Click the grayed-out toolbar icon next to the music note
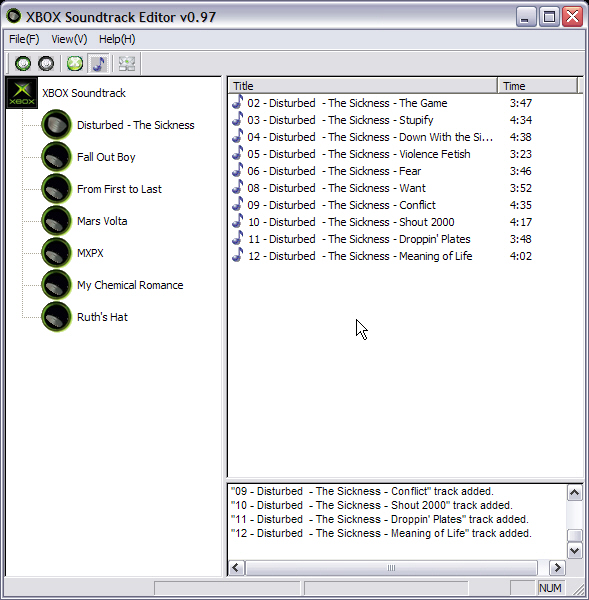The width and height of the screenshot is (589, 600). [127, 64]
